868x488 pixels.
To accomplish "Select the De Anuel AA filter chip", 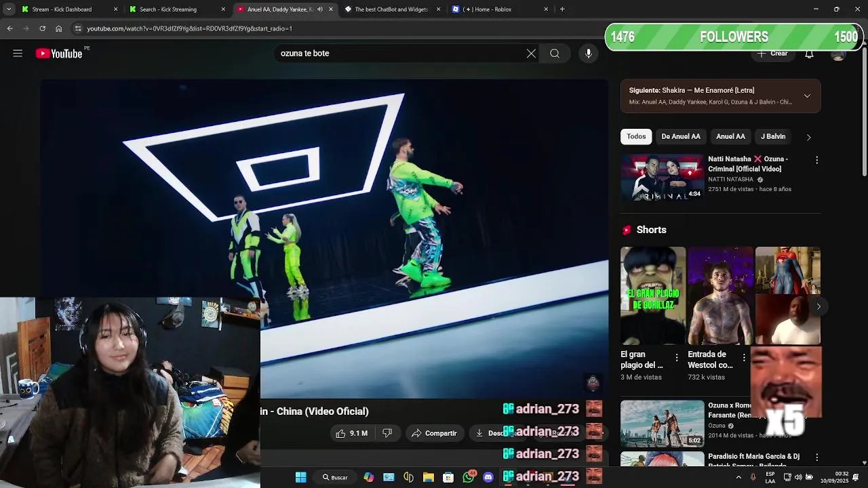I will pyautogui.click(x=681, y=137).
